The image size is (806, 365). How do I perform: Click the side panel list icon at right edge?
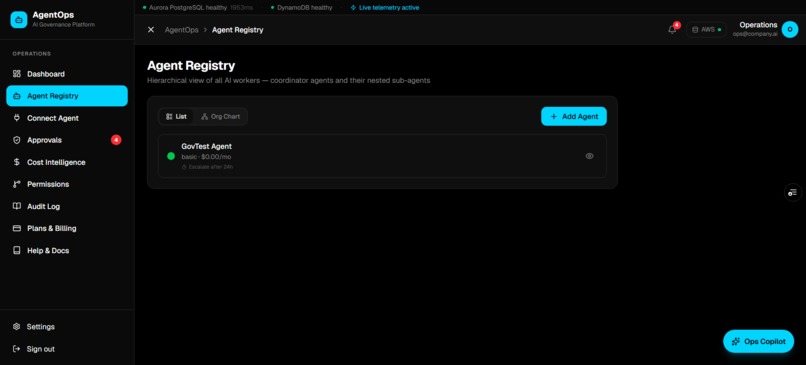pos(793,192)
